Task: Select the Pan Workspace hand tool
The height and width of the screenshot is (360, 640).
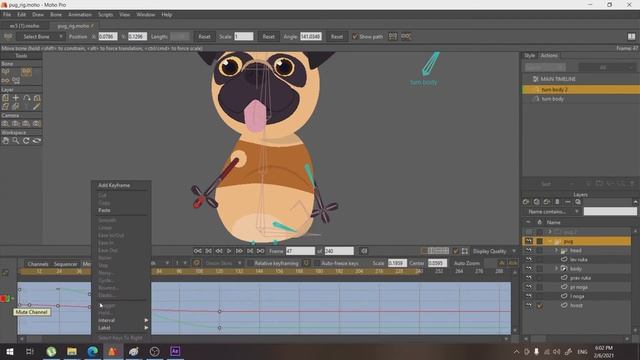Action: point(6,141)
